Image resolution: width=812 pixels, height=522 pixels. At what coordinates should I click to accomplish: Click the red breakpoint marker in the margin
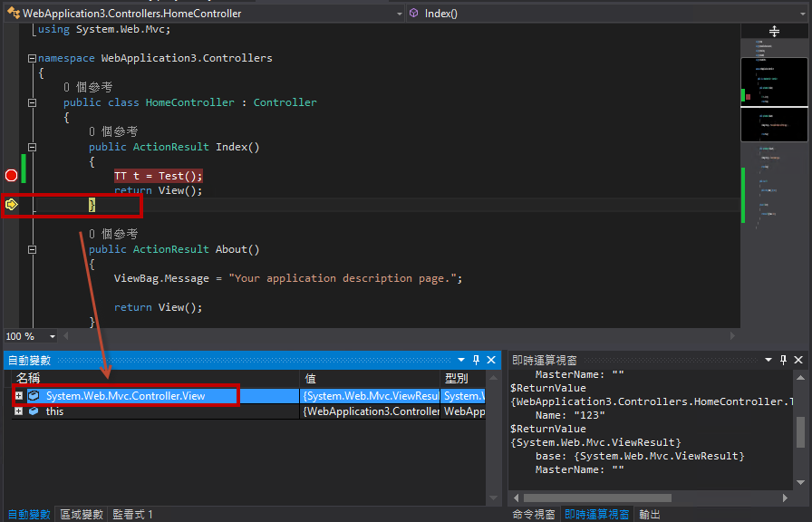click(x=11, y=176)
